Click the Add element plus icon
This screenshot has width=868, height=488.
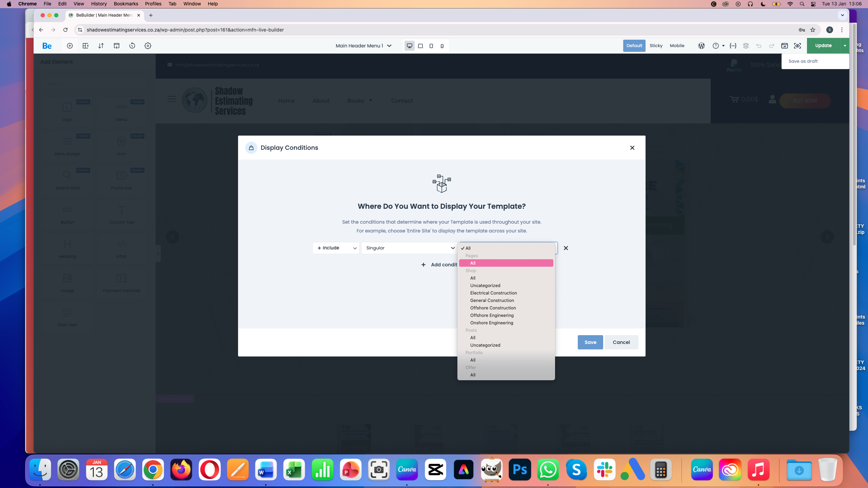70,46
